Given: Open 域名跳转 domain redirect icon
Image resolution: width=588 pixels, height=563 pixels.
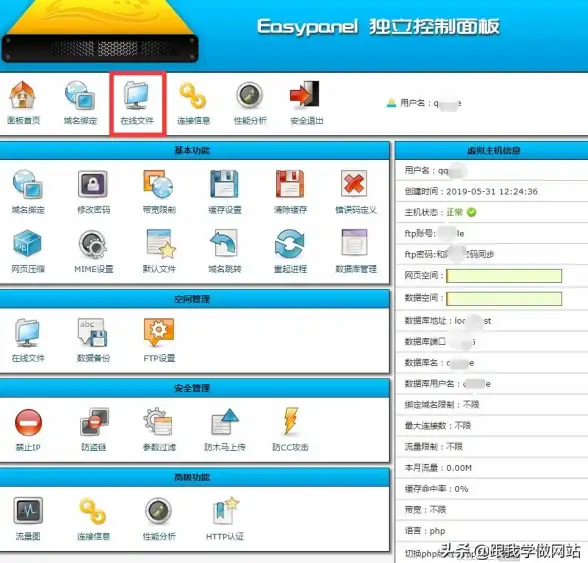Looking at the screenshot, I should coord(224,243).
